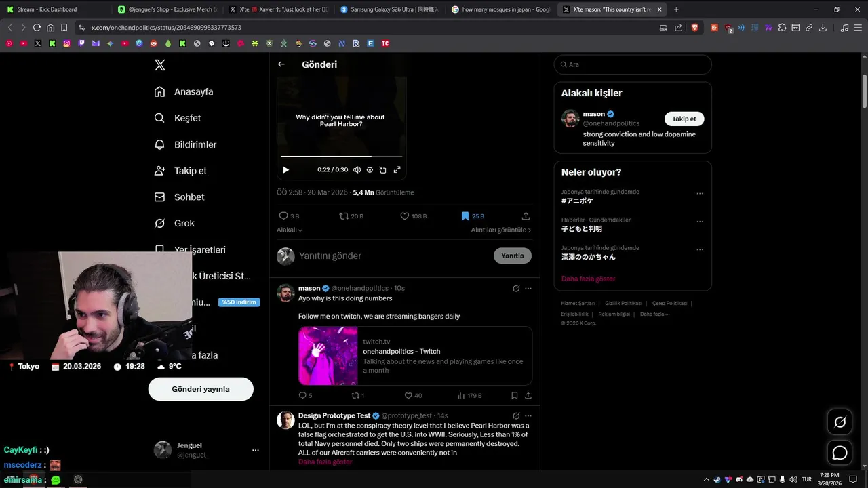This screenshot has height=488, width=868.
Task: Repost mason's reply with 1
Action: pos(357,395)
